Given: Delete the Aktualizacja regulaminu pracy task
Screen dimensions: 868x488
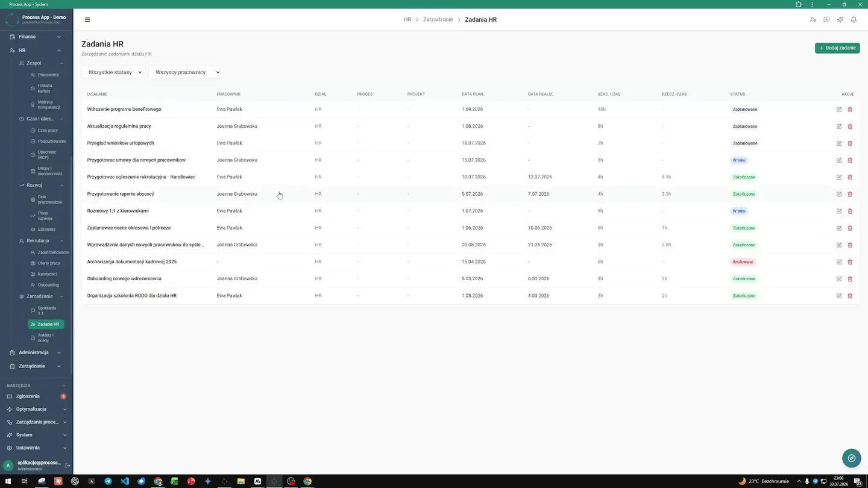Looking at the screenshot, I should tap(850, 127).
